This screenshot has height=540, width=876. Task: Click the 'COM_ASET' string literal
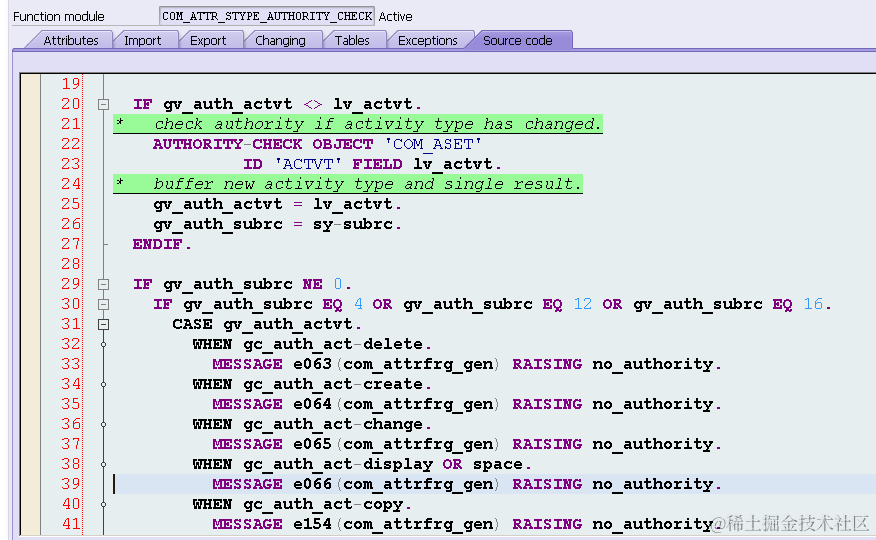click(433, 144)
